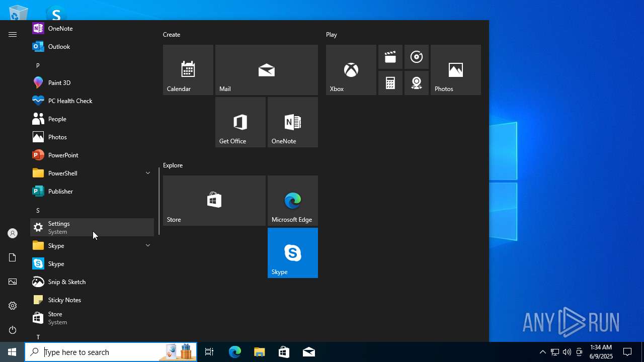Open the Movies & TV small tile

pyautogui.click(x=390, y=57)
